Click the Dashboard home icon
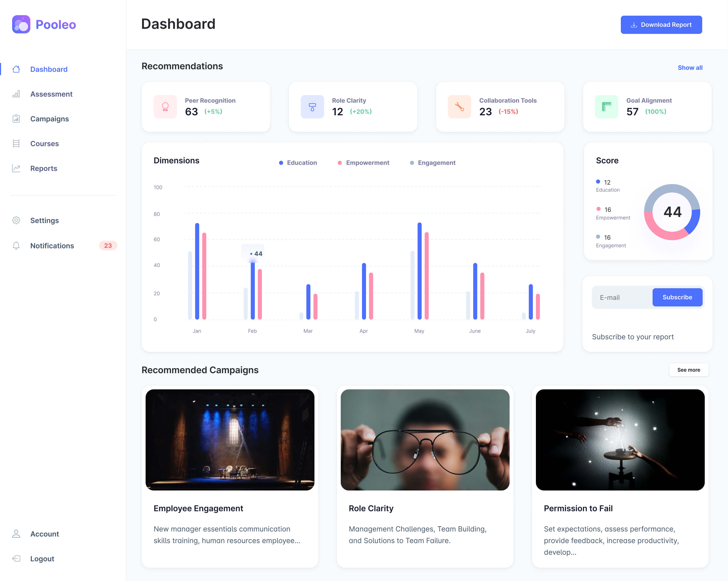The width and height of the screenshot is (728, 581). click(x=16, y=69)
